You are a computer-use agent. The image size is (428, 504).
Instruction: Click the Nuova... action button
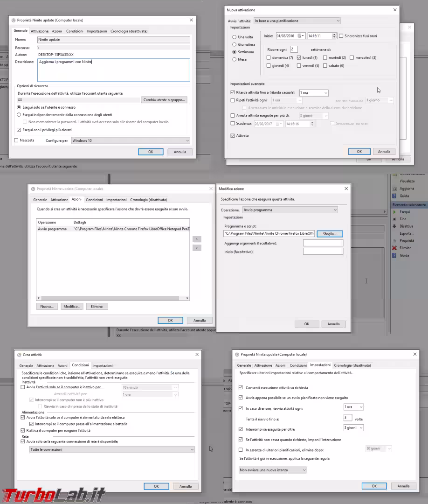click(47, 307)
